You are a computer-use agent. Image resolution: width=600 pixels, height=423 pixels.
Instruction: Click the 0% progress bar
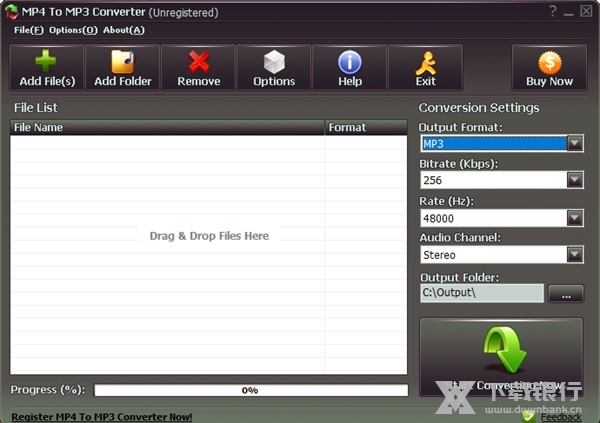(x=250, y=390)
